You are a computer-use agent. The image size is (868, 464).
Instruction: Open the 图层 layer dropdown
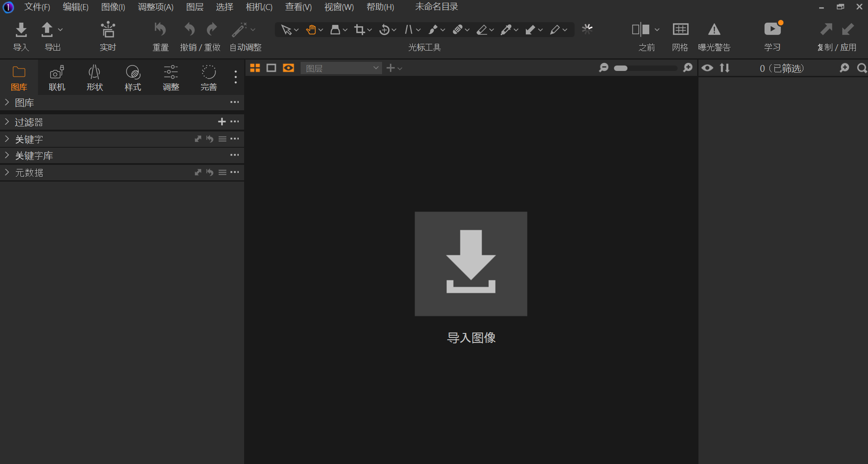(x=341, y=68)
